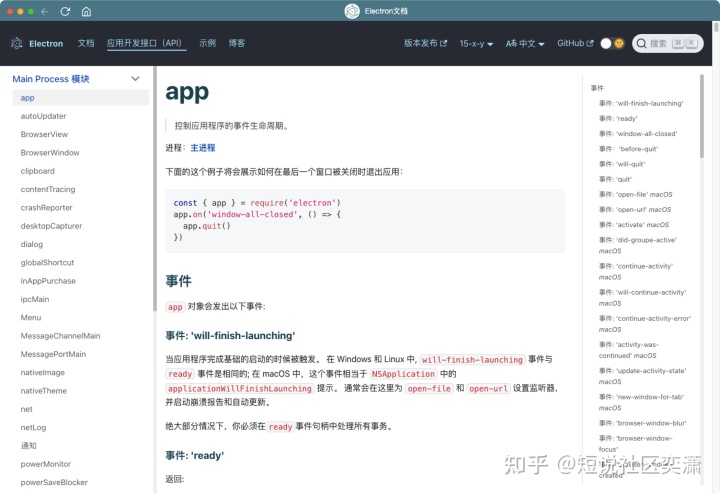Image resolution: width=720 pixels, height=494 pixels.
Task: Open 应用开发接口 (API) nav tab
Action: tap(146, 43)
